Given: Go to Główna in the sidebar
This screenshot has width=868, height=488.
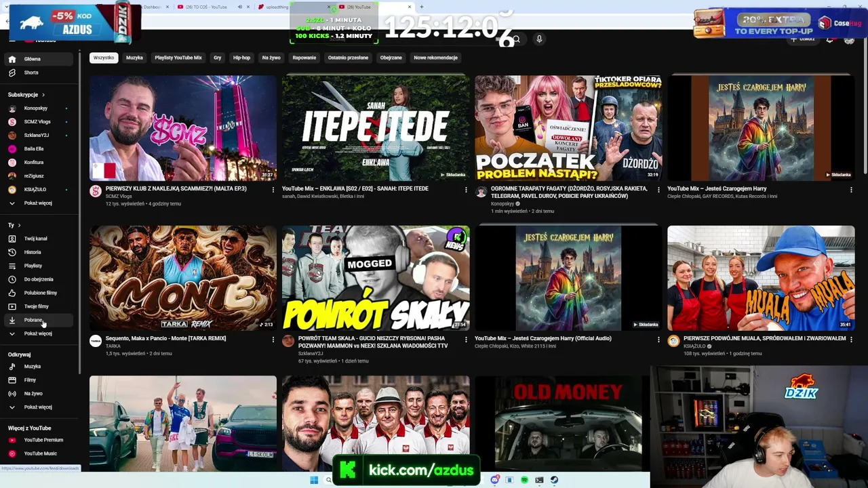Looking at the screenshot, I should [x=40, y=59].
